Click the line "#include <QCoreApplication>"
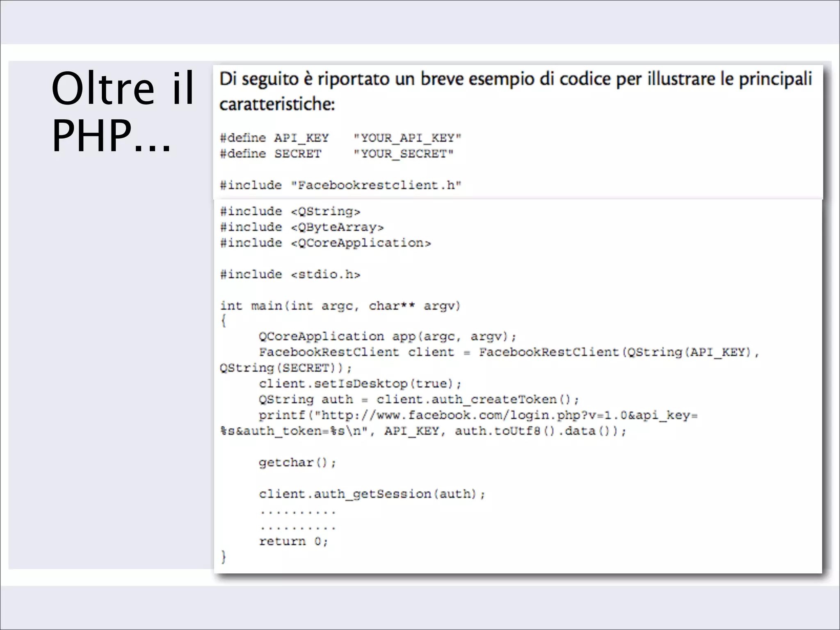The image size is (840, 630). (325, 243)
